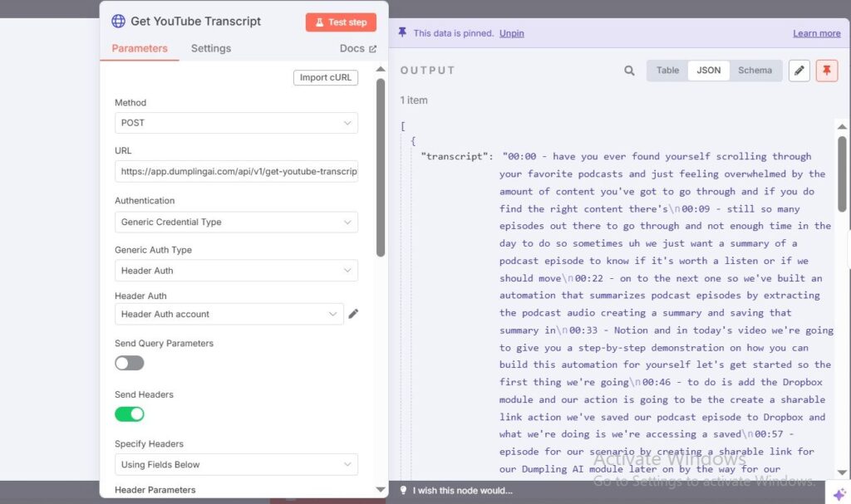Click the Unpin link
Viewport: 851px width, 504px height.
pyautogui.click(x=512, y=33)
